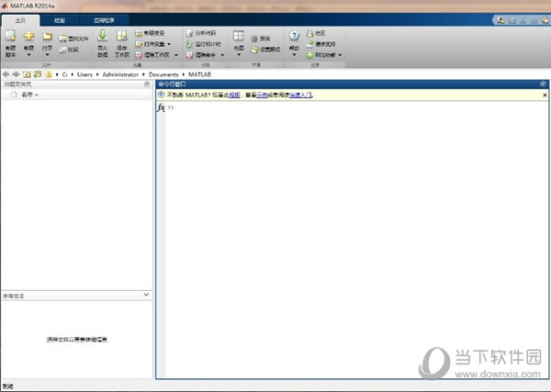Image resolution: width=551 pixels, height=392 pixels.
Task: Click the Administrator segment in path bar
Action: (120, 74)
